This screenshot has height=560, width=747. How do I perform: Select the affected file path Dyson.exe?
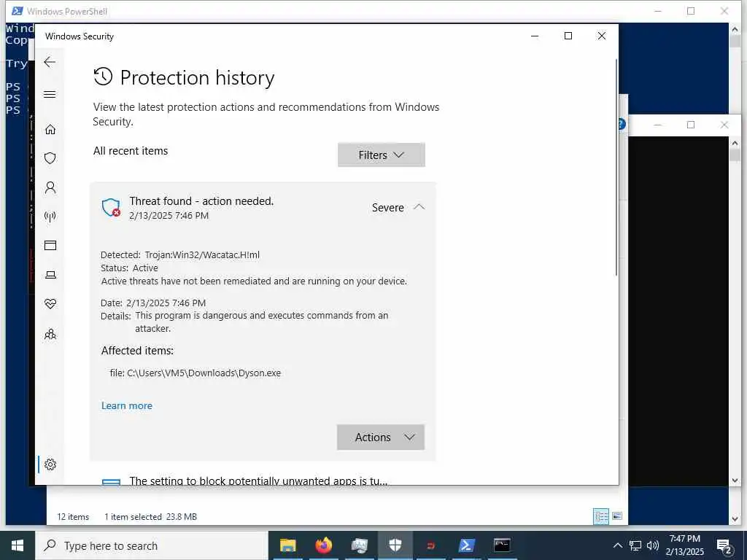tap(204, 373)
